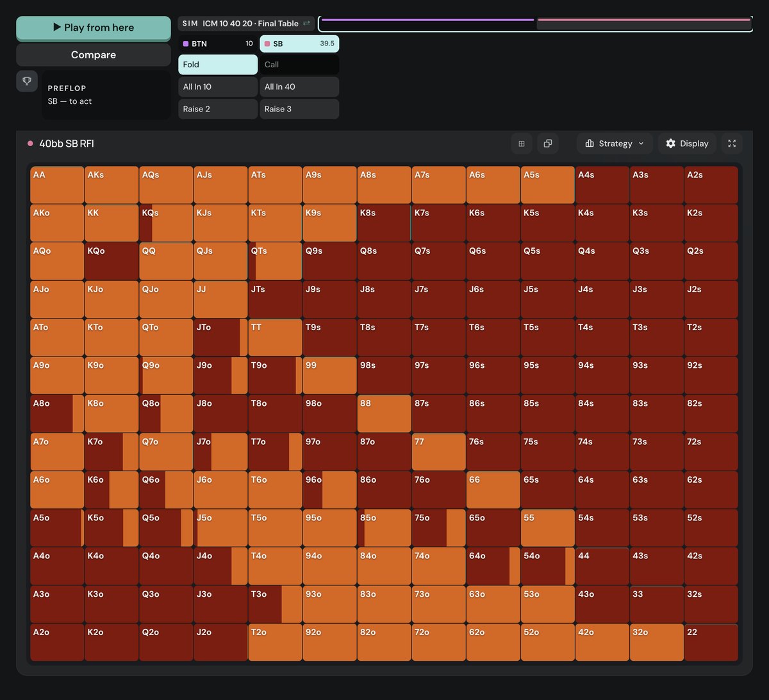Viewport: 769px width, 700px height.
Task: Click the SIM ICM 10 40 20 Final Table selector
Action: point(247,23)
